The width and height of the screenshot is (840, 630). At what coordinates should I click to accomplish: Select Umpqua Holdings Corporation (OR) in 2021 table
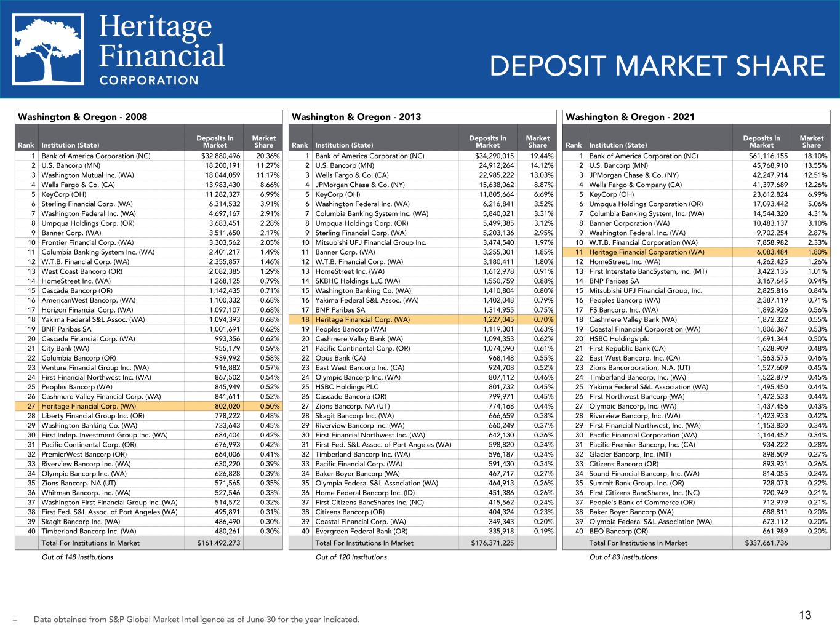click(x=646, y=204)
